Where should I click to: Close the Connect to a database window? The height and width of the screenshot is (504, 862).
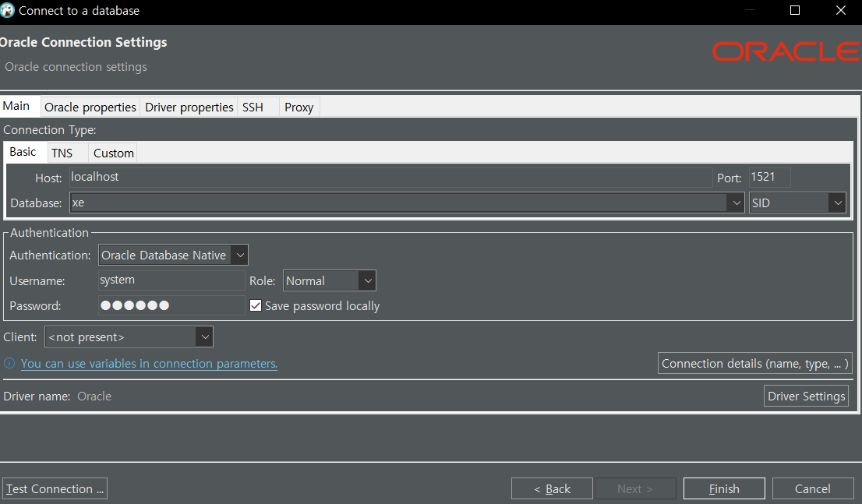[x=840, y=10]
